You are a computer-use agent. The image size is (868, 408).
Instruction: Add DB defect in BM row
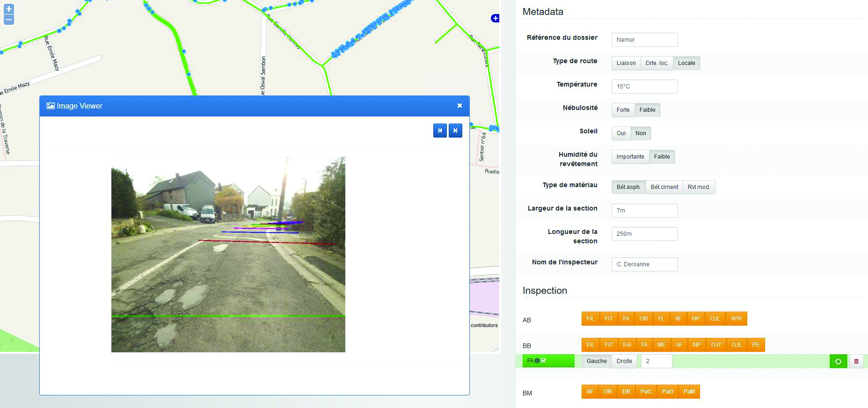coord(627,392)
